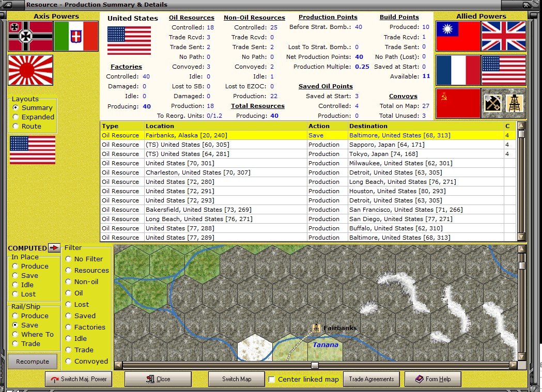Select the Charleston, United States row

coord(308,173)
